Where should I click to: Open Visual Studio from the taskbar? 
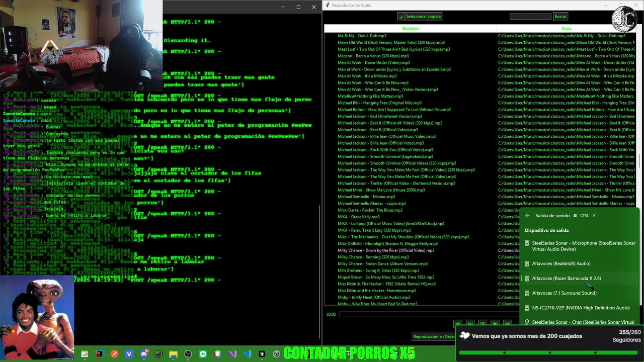pos(232,354)
